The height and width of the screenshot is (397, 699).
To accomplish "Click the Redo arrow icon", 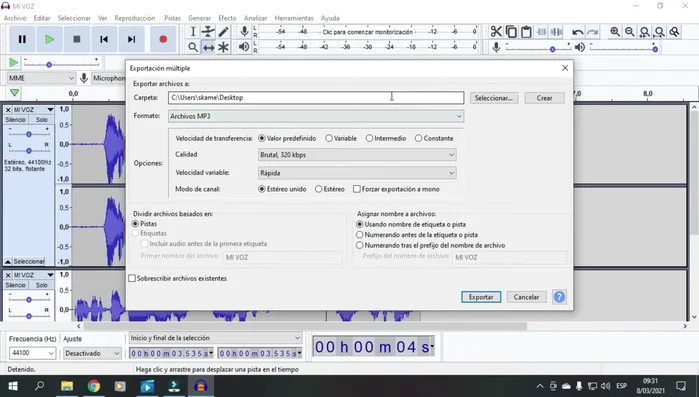I will [592, 32].
